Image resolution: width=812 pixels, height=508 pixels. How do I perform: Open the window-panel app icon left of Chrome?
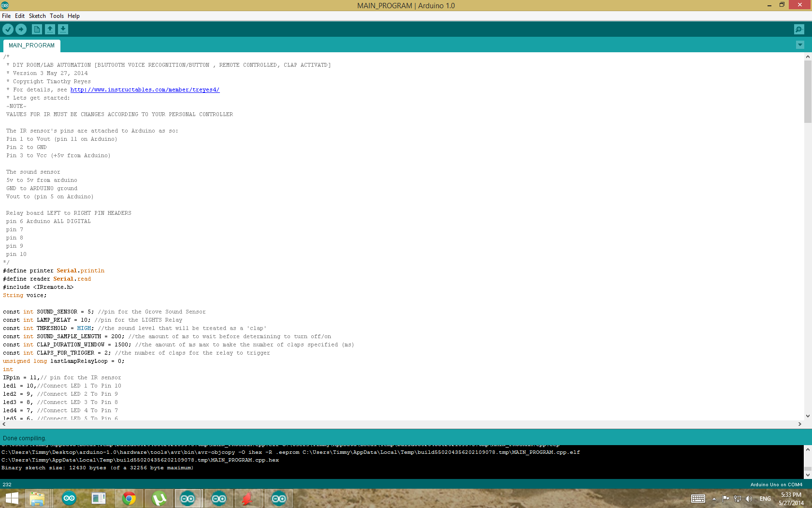[99, 498]
